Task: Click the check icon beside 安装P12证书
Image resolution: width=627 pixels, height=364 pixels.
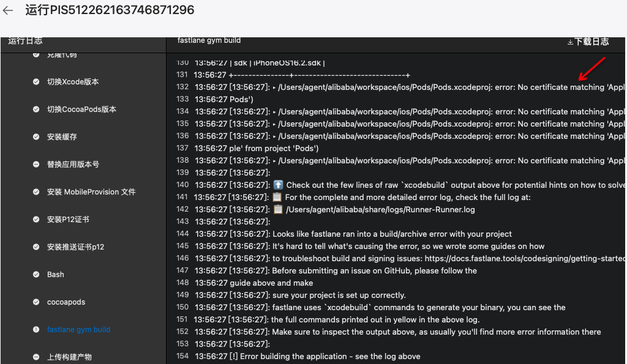Action: (36, 220)
